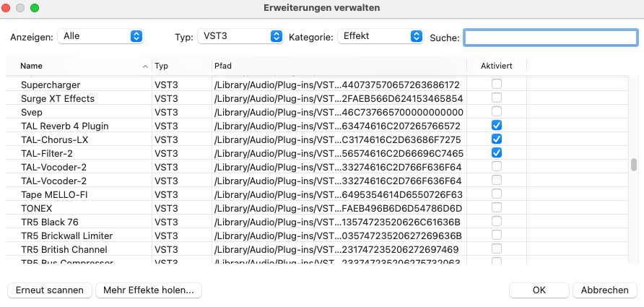Click the path ending in 6495354614D6550726F63
644x307 pixels.
pos(338,194)
